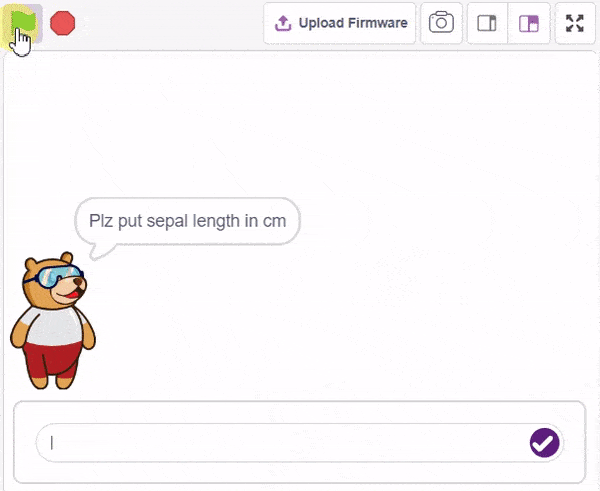The height and width of the screenshot is (491, 600).
Task: Click the bear's blue goggles
Action: click(55, 276)
